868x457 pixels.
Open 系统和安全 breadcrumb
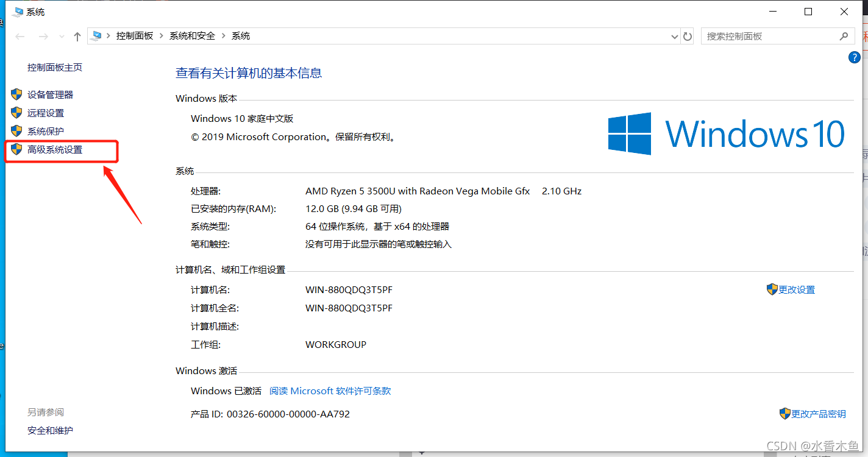pyautogui.click(x=192, y=36)
